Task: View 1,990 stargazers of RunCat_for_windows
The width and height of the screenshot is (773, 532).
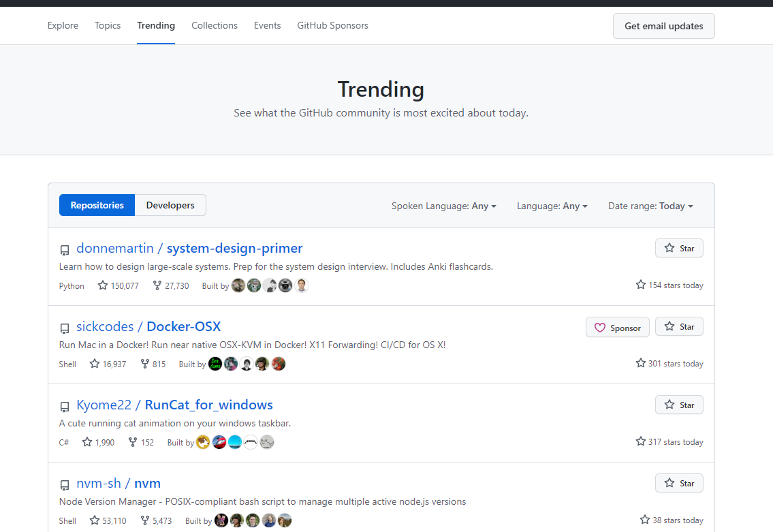Action: pyautogui.click(x=98, y=442)
